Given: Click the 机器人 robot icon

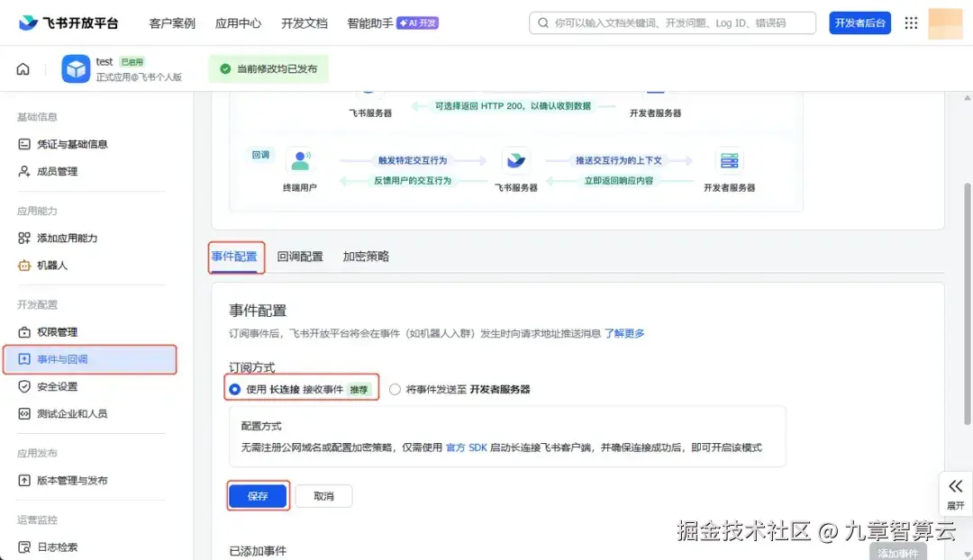Looking at the screenshot, I should (24, 266).
